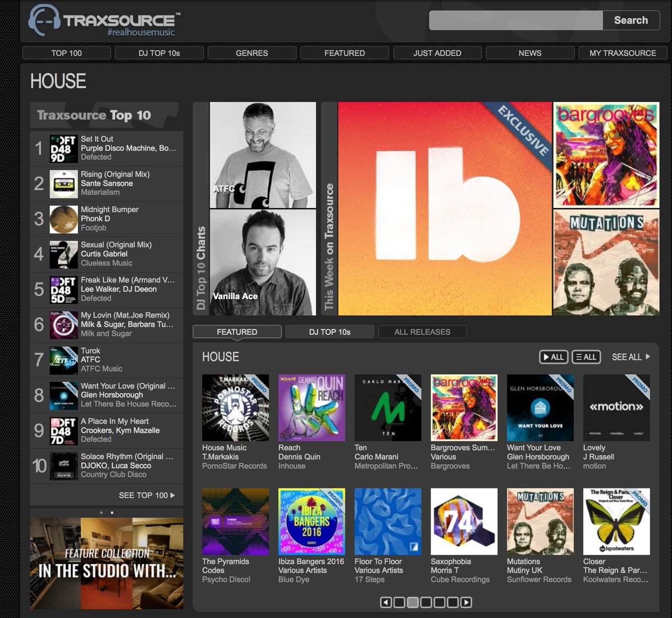Open A Place In My Heart artwork

64,431
